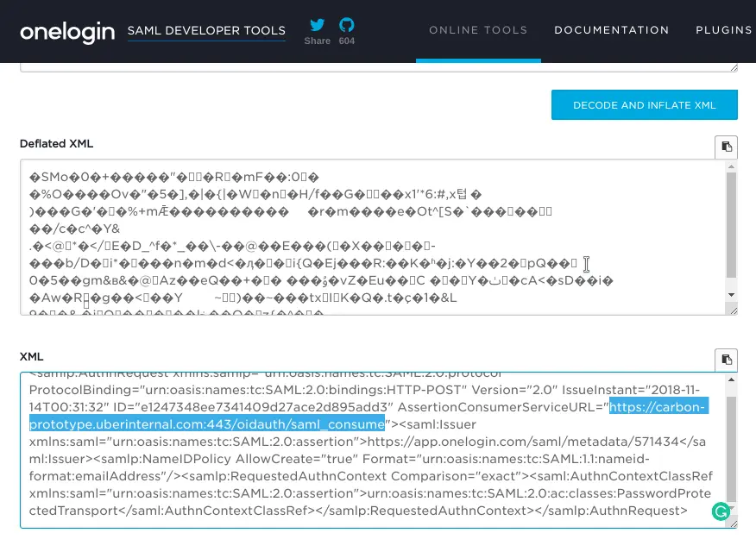Open the Plugins menu item
Viewport: 756px width, 558px height.
coord(723,30)
